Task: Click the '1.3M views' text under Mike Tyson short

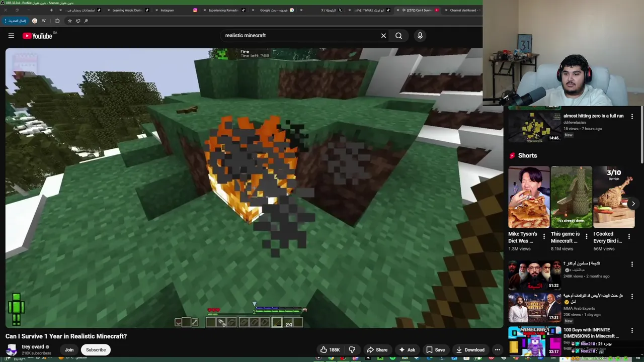Action: pos(519,249)
